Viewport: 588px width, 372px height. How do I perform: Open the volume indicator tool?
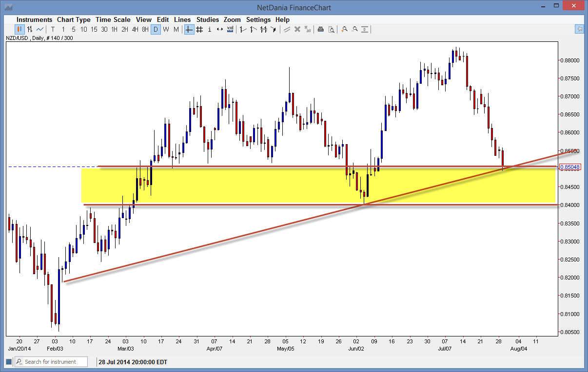pos(230,29)
